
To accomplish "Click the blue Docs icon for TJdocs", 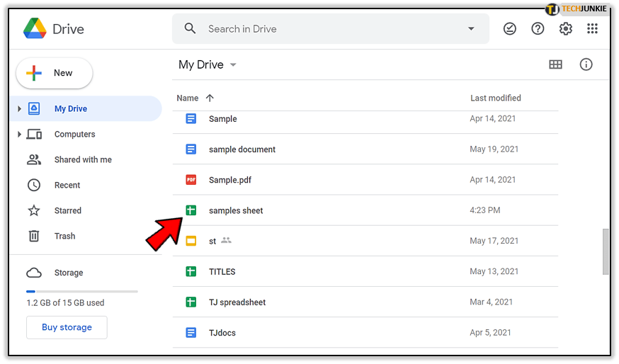I will pos(191,332).
